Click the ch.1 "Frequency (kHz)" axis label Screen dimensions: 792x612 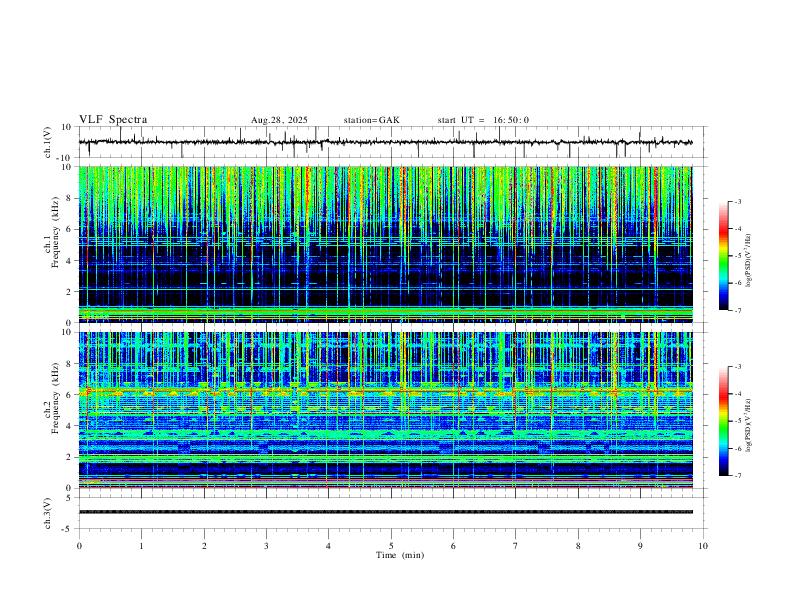56,232
